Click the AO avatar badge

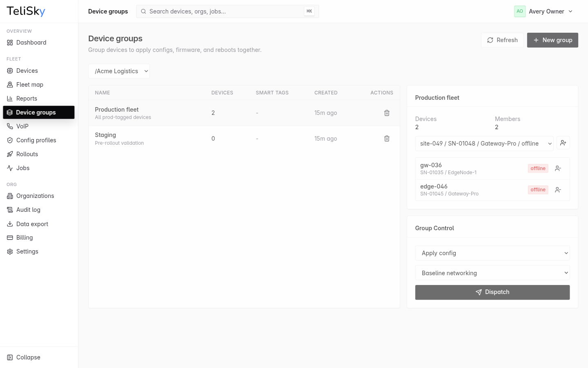520,11
